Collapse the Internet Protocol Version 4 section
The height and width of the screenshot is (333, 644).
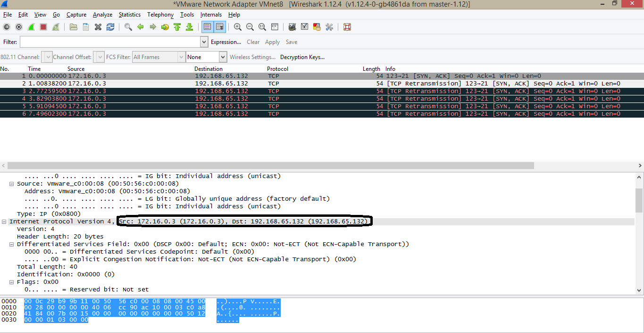click(x=4, y=221)
